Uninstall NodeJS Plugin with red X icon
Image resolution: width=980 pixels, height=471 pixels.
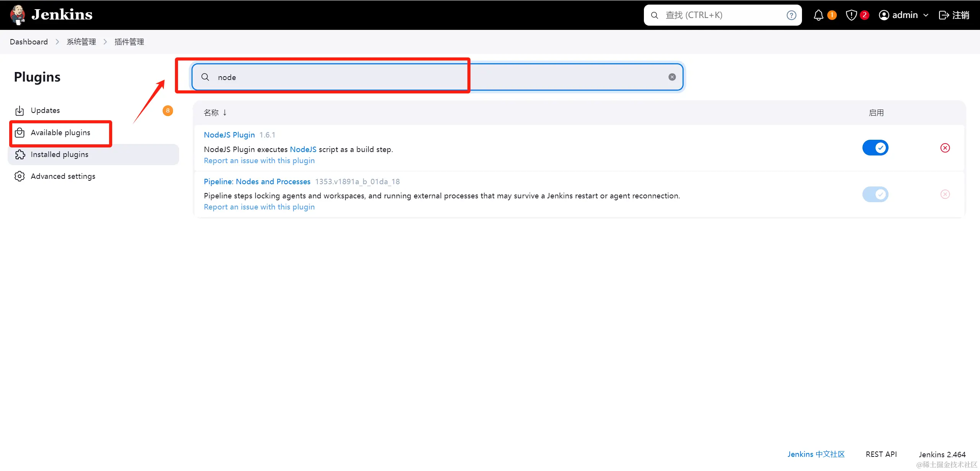coord(945,148)
